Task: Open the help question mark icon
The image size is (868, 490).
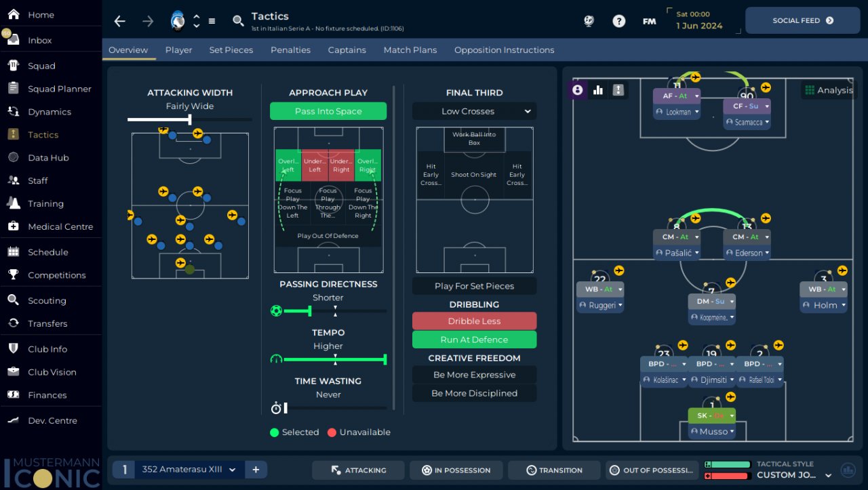Action: (618, 21)
